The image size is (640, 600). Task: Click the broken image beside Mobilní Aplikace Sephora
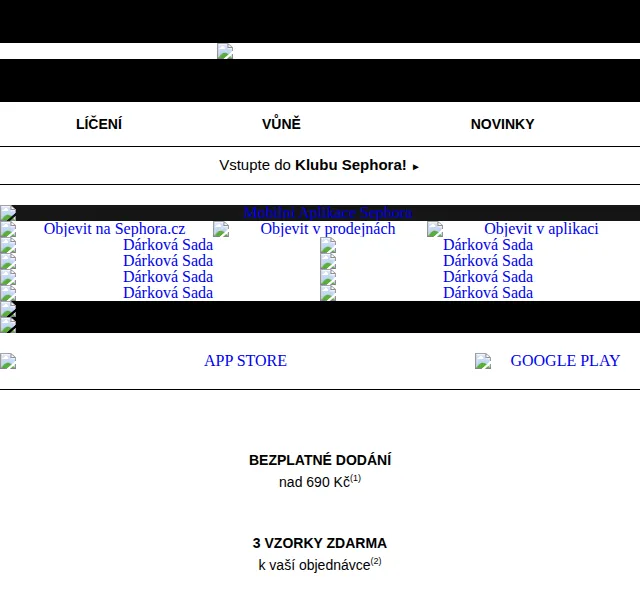point(8,213)
